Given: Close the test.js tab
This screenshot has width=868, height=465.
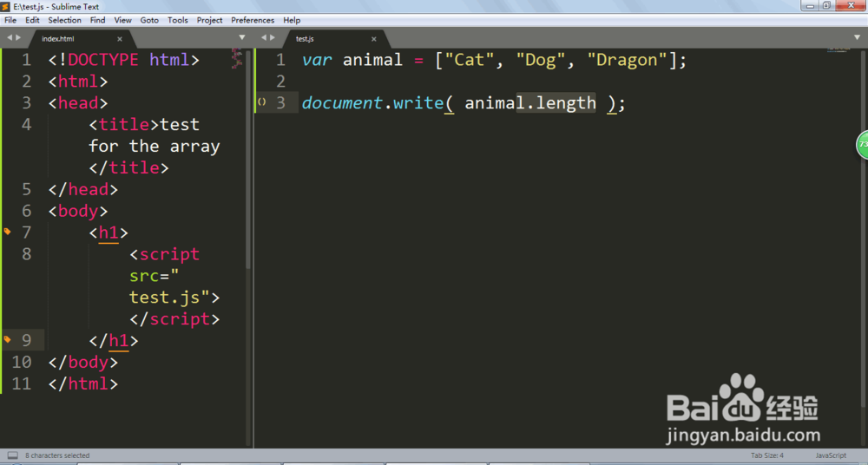Looking at the screenshot, I should 373,39.
